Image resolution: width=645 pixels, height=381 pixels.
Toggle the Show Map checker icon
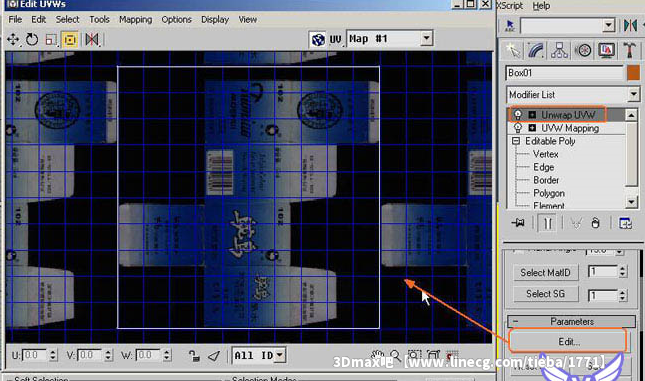318,39
